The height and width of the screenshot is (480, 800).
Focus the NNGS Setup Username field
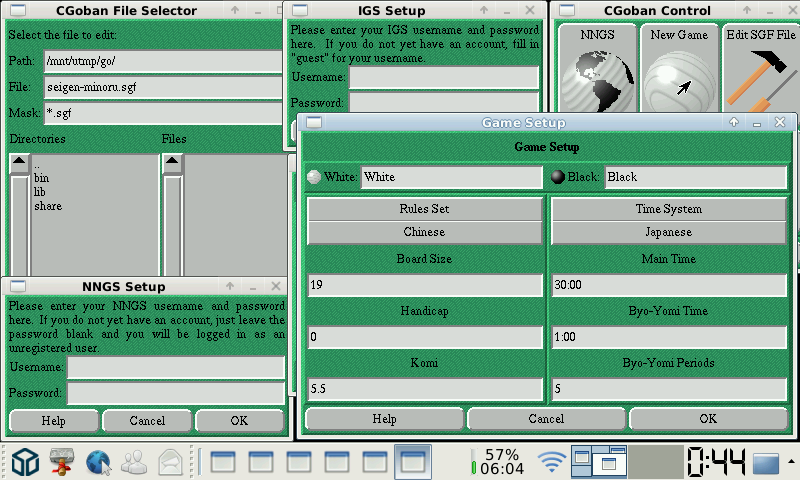(176, 367)
